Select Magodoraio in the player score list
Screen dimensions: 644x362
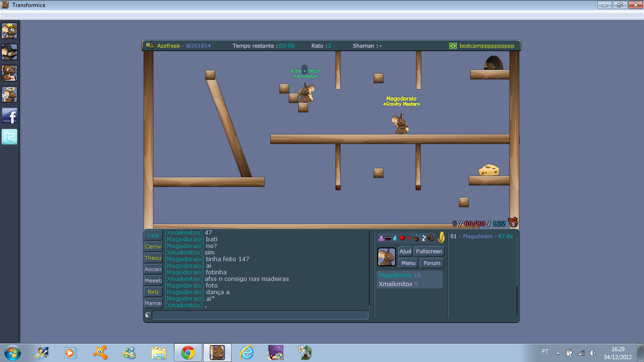pos(410,275)
